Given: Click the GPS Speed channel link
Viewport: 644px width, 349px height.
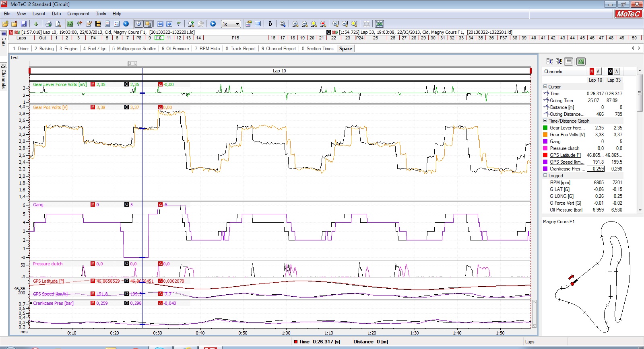Looking at the screenshot, I should click(567, 162).
